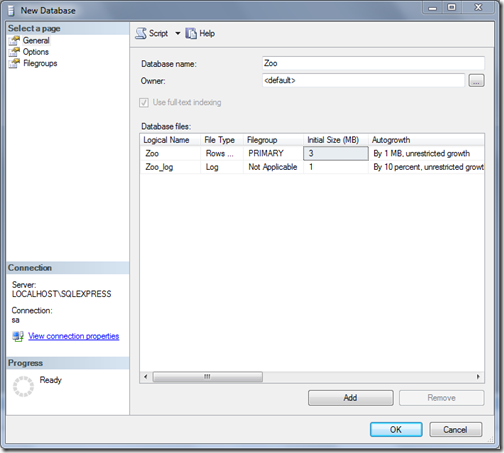Select the Filegroups page icon
504x453 pixels.
point(14,63)
